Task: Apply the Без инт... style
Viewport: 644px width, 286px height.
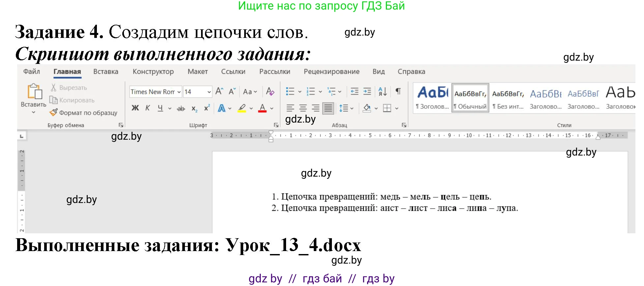Action: pyautogui.click(x=508, y=98)
